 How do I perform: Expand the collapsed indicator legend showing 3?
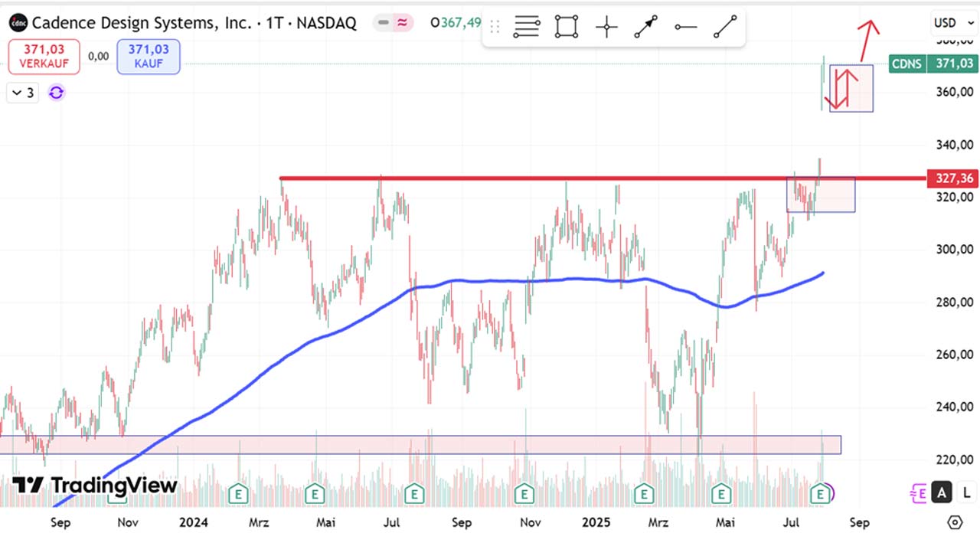point(22,93)
